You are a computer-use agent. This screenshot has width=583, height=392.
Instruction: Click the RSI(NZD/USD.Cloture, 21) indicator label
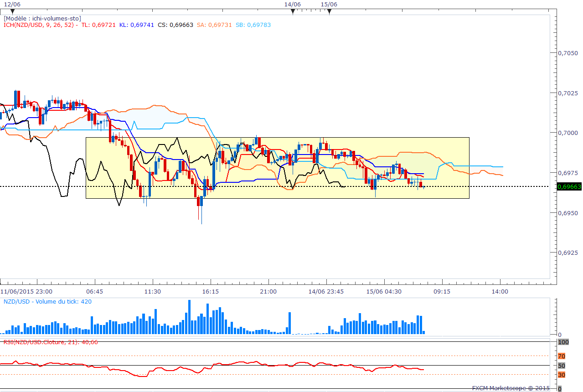[x=50, y=342]
